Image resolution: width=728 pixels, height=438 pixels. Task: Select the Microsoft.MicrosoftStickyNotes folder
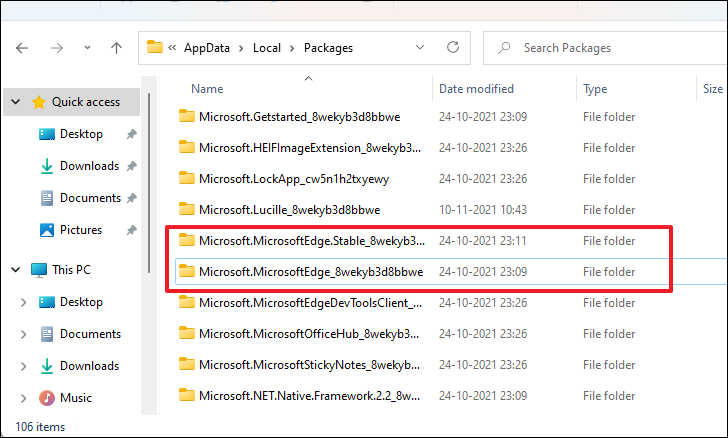(309, 365)
